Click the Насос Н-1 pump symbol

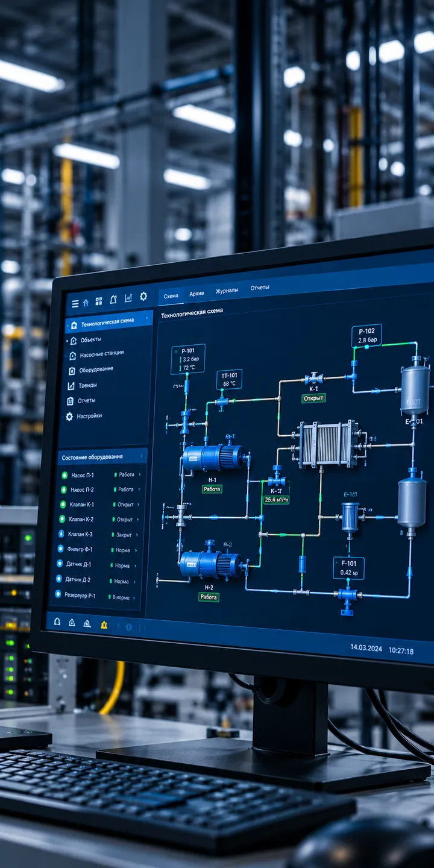pos(214,458)
